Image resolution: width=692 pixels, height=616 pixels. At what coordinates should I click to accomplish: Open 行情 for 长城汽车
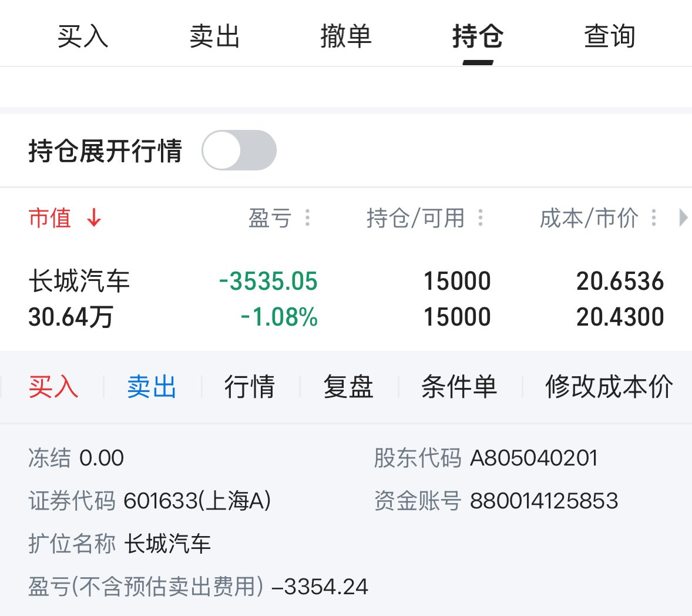250,387
